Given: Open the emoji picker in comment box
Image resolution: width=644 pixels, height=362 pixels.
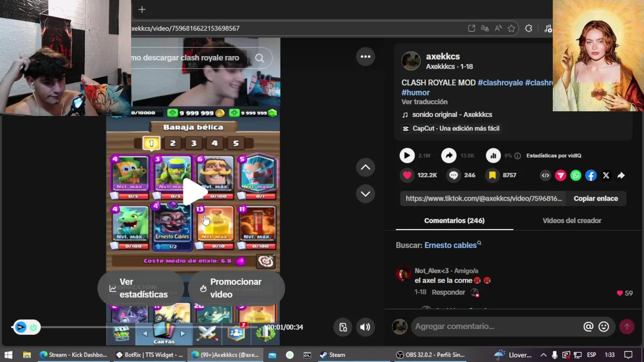Looking at the screenshot, I should click(x=604, y=327).
